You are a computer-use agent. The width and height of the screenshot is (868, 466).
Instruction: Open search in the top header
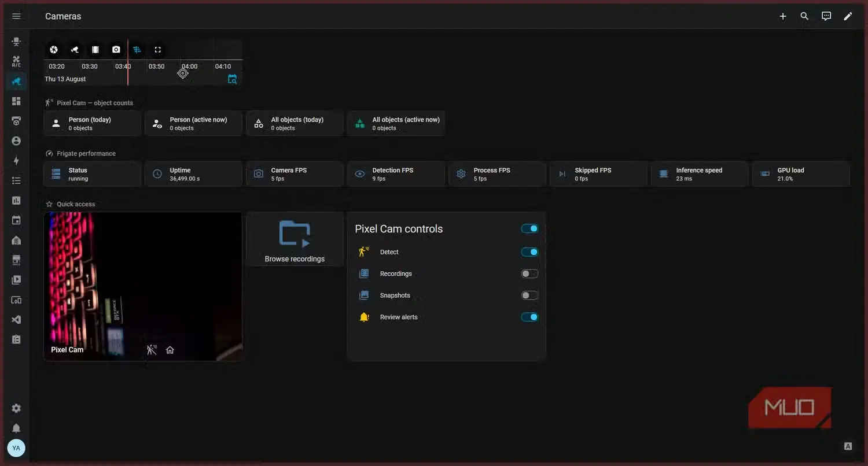pos(804,16)
